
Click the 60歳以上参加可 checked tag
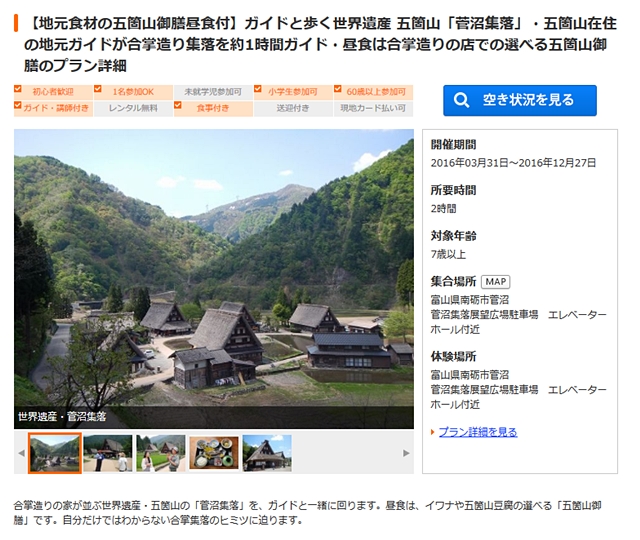(373, 92)
